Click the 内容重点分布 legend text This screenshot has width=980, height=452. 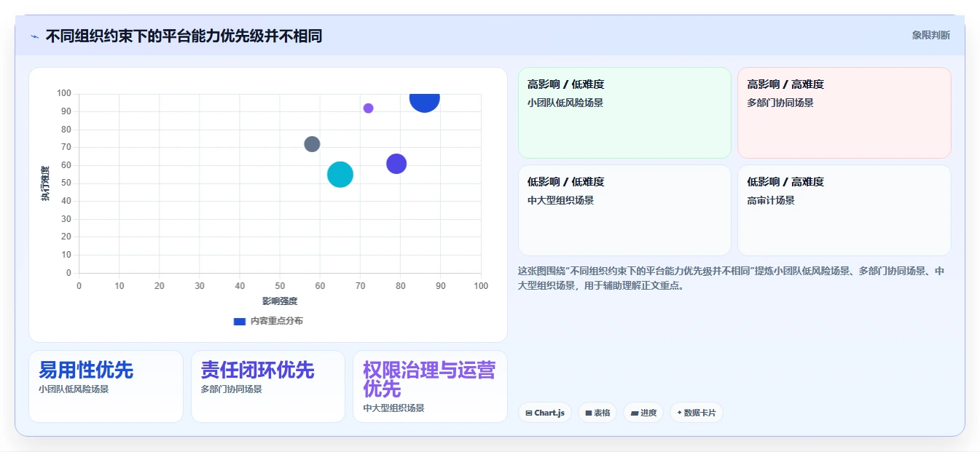pos(276,321)
